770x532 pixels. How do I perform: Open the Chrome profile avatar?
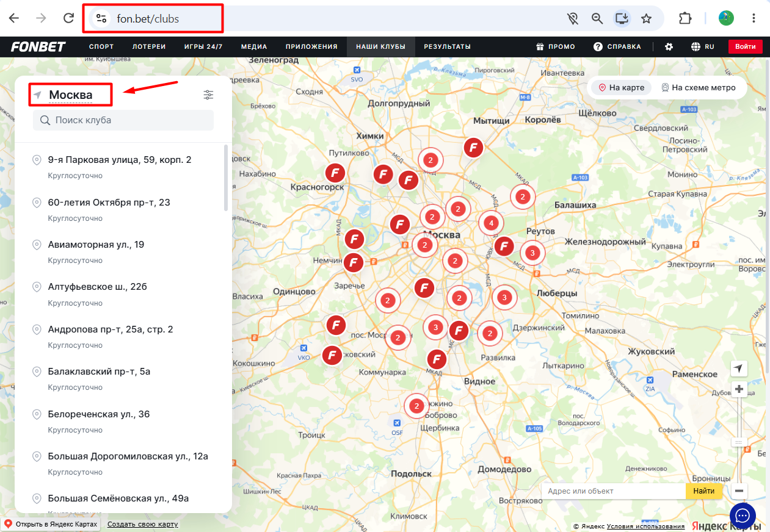pos(726,18)
